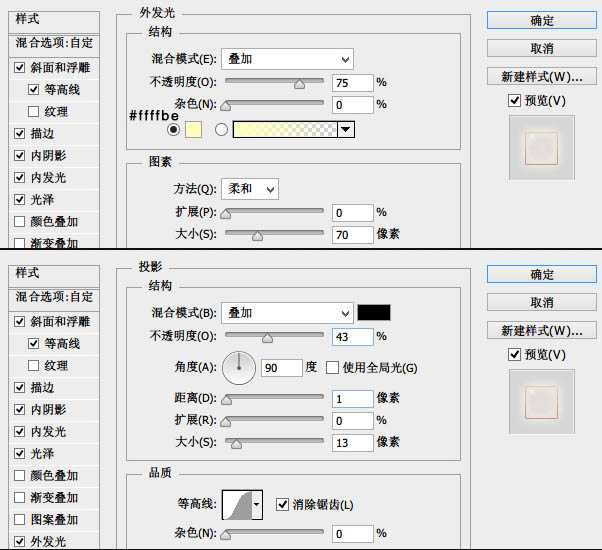This screenshot has width=602, height=550.
Task: Click the 距离(D) field showing 1
Action: 352,399
